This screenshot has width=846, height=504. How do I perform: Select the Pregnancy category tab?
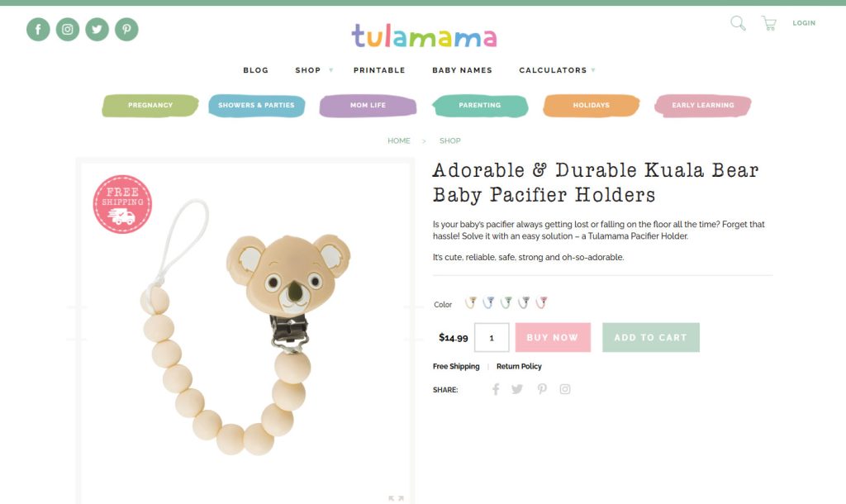tap(150, 105)
